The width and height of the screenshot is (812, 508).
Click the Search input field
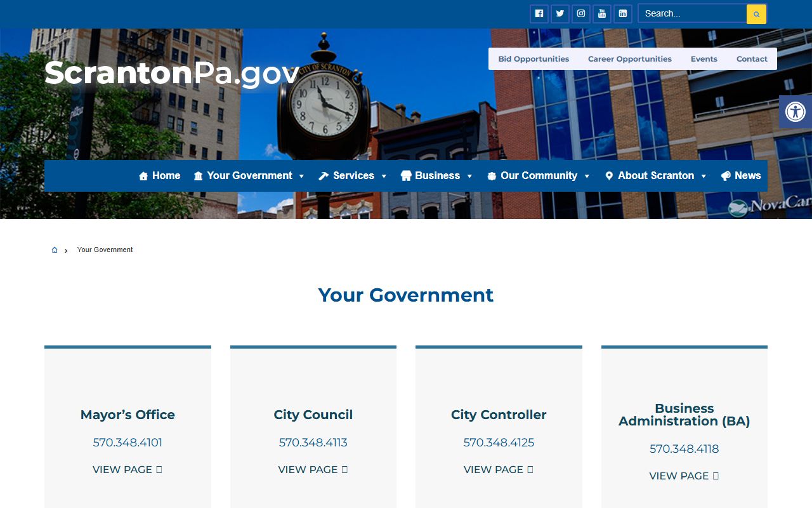click(x=692, y=13)
